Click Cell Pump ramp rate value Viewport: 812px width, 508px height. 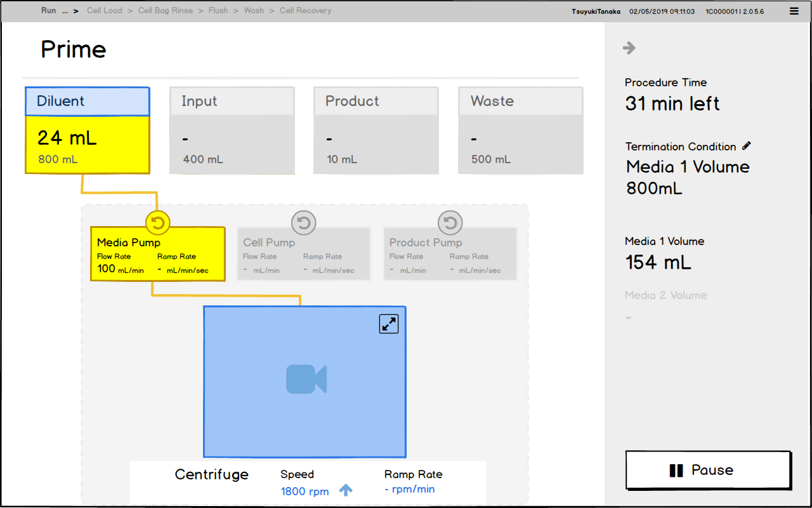tap(329, 270)
